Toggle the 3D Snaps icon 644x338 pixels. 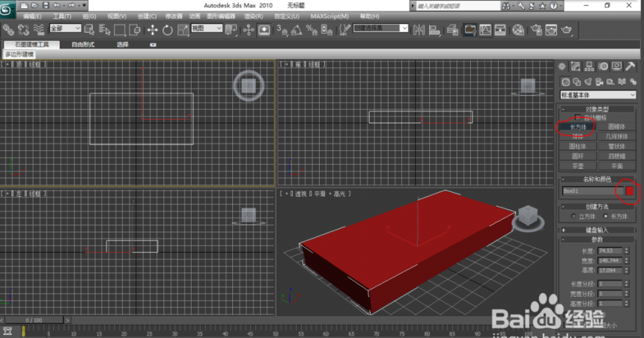click(282, 29)
